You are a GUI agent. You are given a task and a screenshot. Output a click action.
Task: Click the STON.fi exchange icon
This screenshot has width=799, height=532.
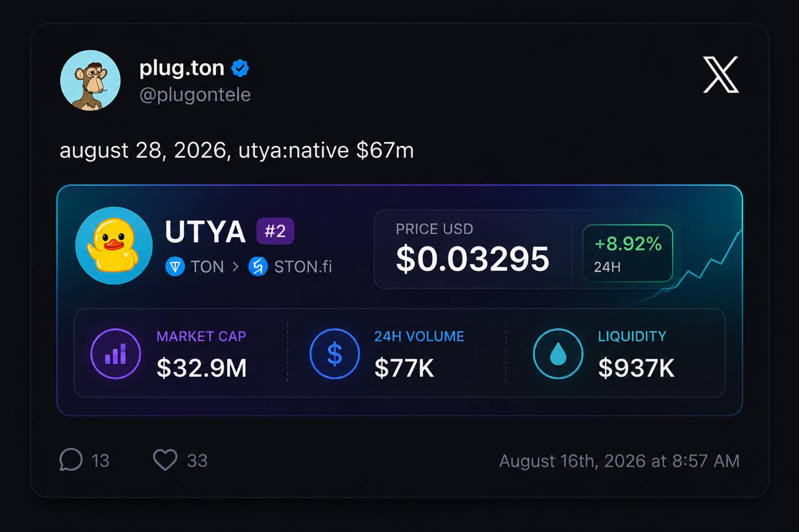click(258, 267)
